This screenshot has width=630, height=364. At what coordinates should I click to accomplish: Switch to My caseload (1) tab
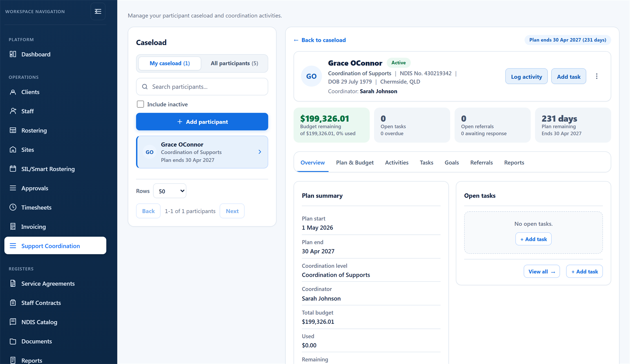(x=169, y=63)
